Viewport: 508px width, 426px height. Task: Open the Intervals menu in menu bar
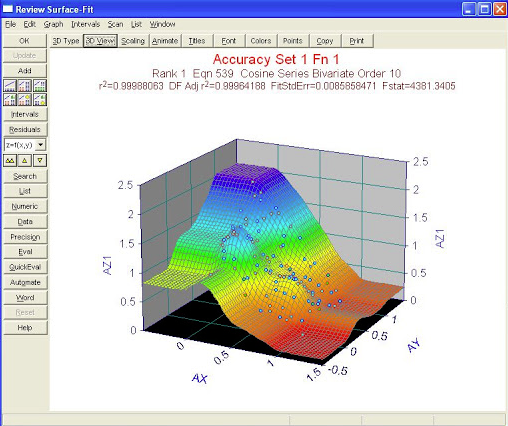tap(86, 24)
